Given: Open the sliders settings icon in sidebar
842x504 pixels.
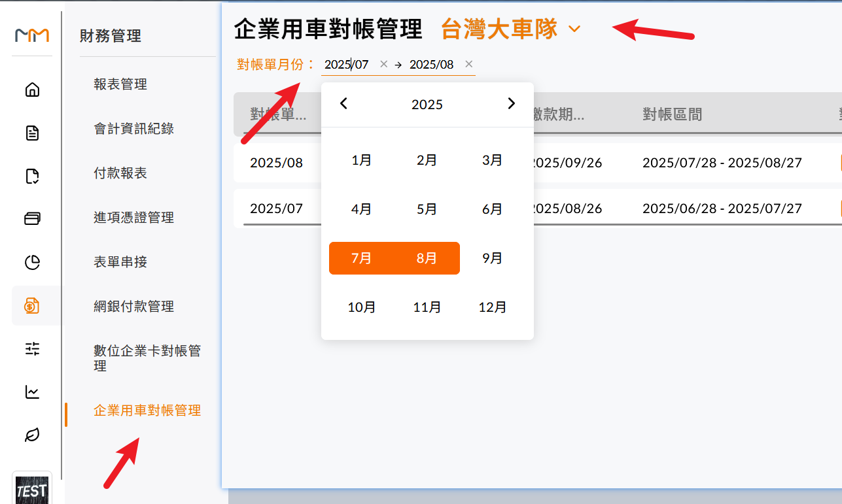Looking at the screenshot, I should (32, 348).
